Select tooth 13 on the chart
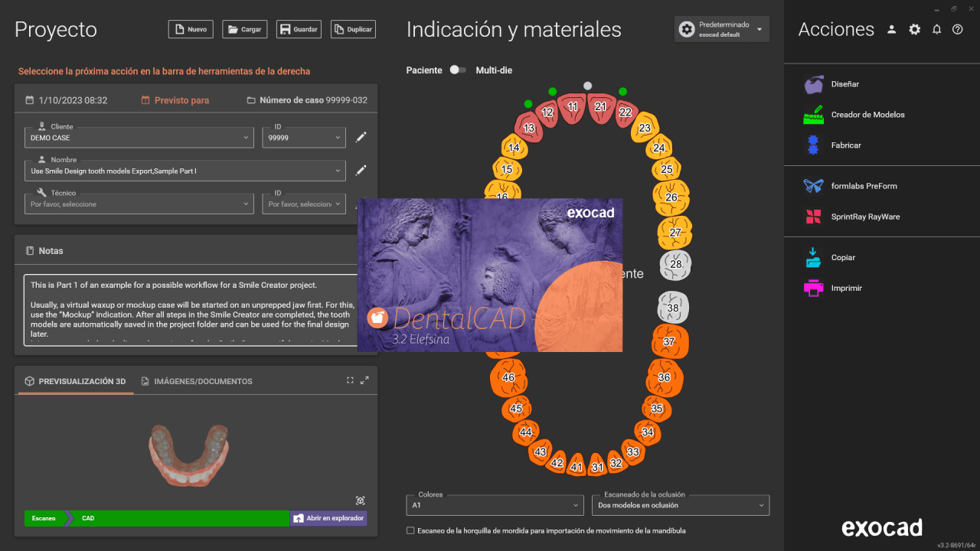The height and width of the screenshot is (551, 980). coord(528,128)
